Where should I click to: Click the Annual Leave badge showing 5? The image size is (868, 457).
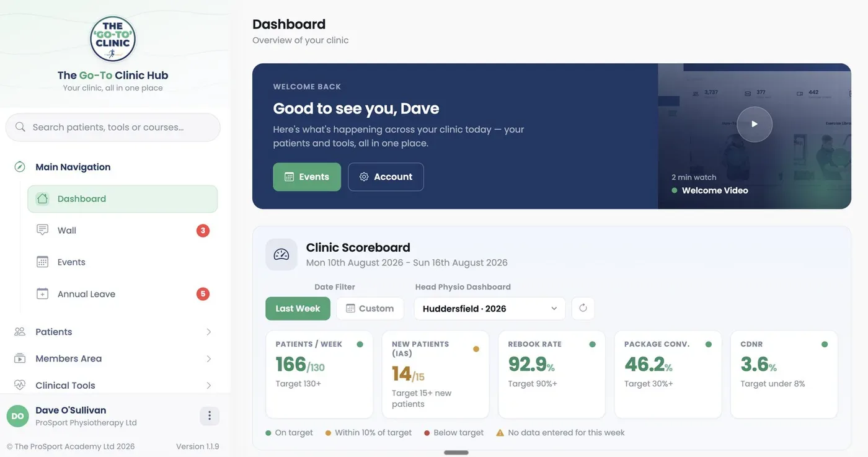(203, 294)
